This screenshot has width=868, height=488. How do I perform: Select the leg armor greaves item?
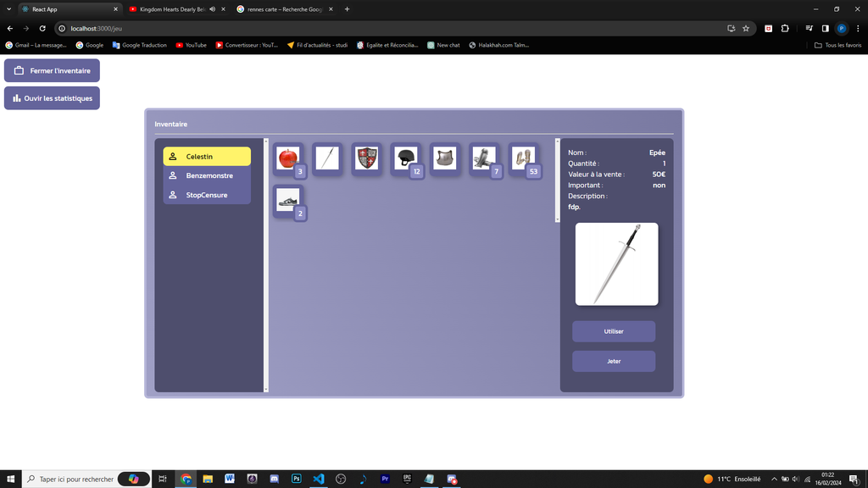484,158
